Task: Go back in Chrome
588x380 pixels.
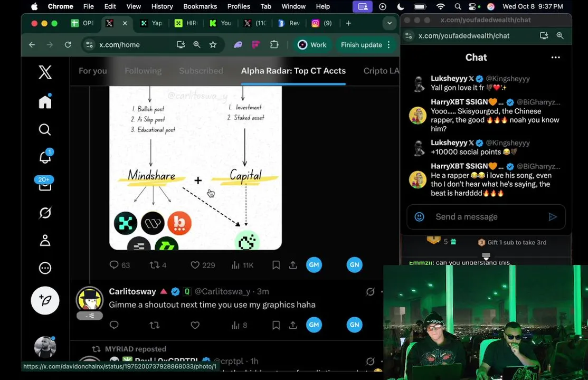Action: point(32,45)
